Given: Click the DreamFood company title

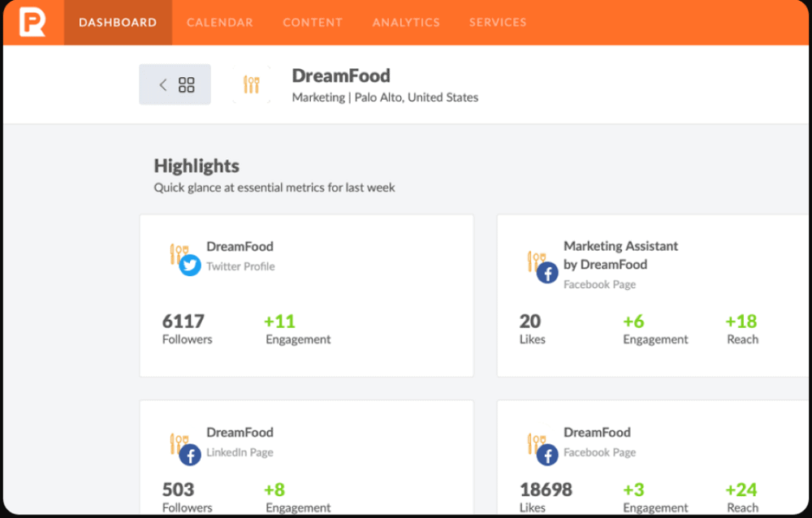Looking at the screenshot, I should click(341, 76).
